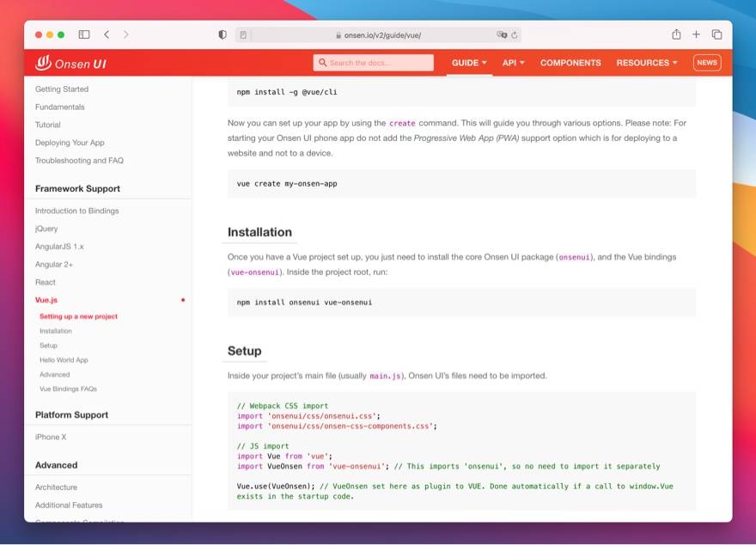Open the NEWS button

point(707,63)
